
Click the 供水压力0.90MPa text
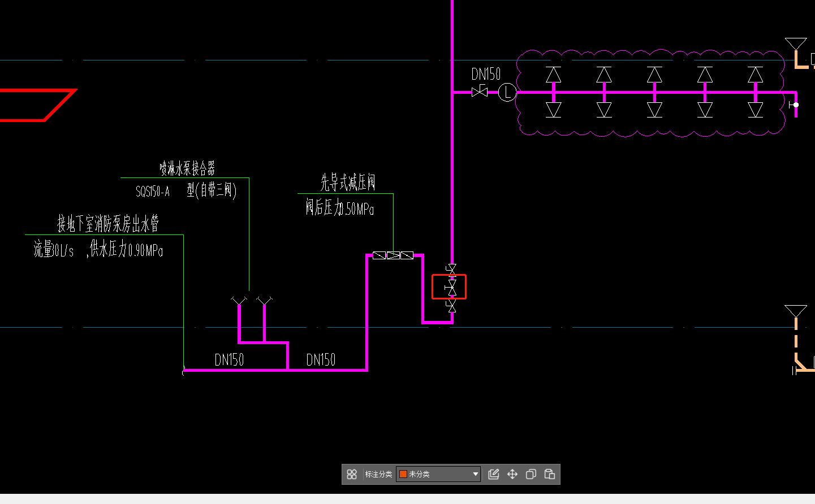click(x=127, y=249)
